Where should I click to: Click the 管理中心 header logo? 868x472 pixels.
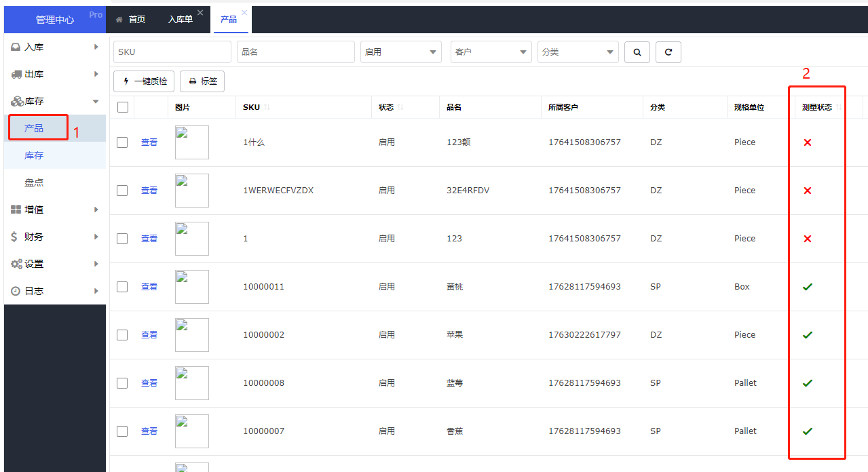point(55,20)
